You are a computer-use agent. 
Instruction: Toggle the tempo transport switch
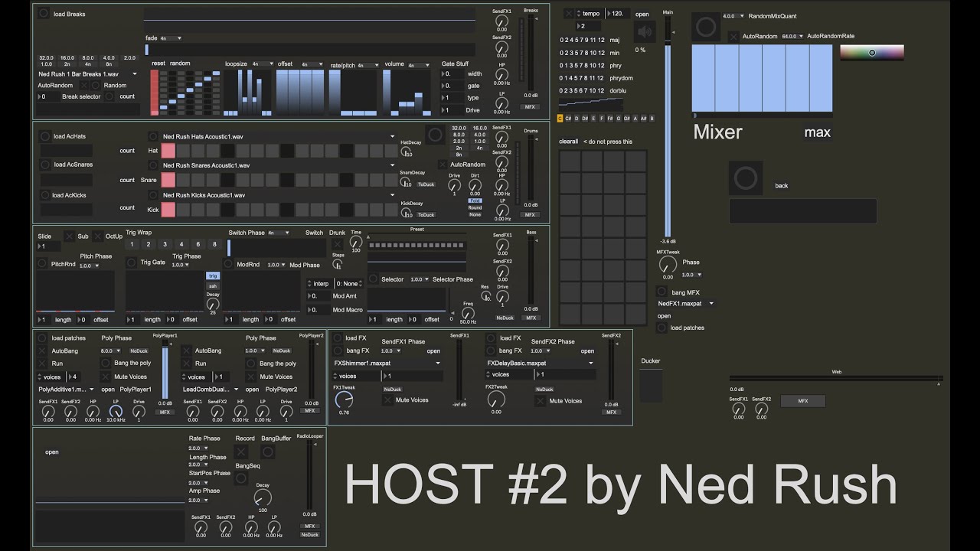point(569,14)
